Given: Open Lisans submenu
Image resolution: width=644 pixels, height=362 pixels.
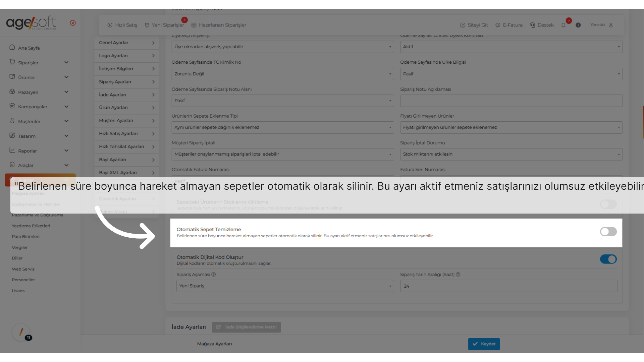Looking at the screenshot, I should [x=18, y=291].
